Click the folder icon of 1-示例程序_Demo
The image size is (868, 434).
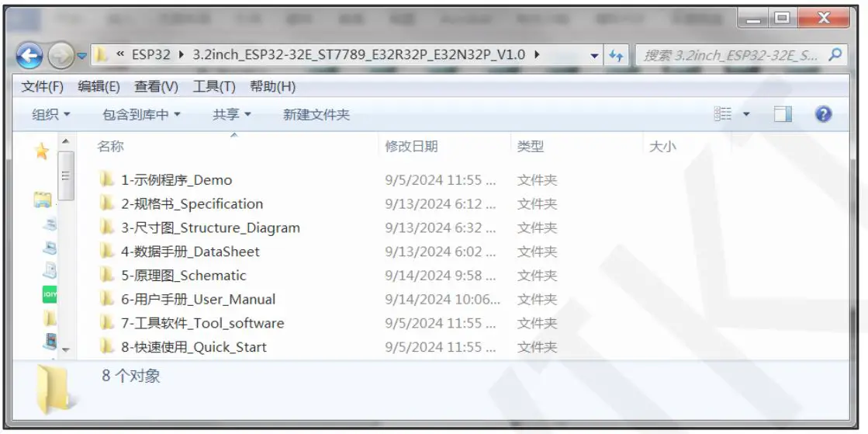(x=106, y=179)
